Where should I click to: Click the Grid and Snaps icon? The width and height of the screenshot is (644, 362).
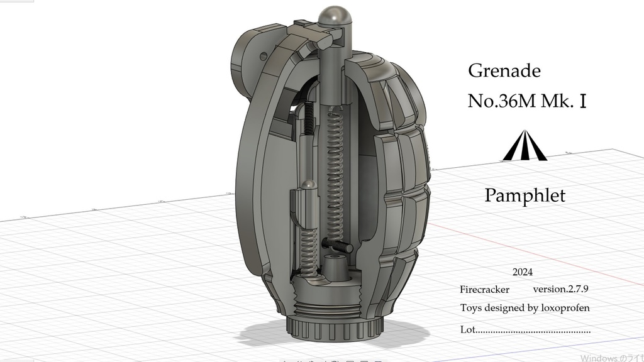coord(365,360)
